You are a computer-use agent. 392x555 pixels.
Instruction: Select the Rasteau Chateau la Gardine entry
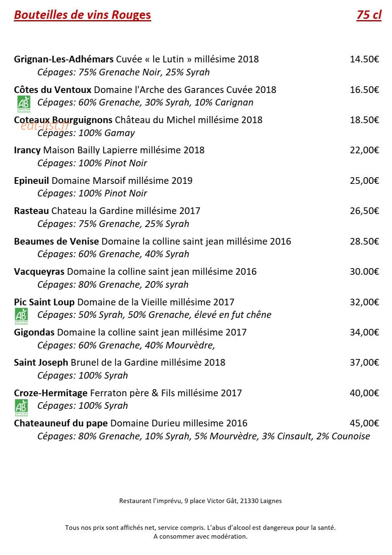tap(107, 211)
